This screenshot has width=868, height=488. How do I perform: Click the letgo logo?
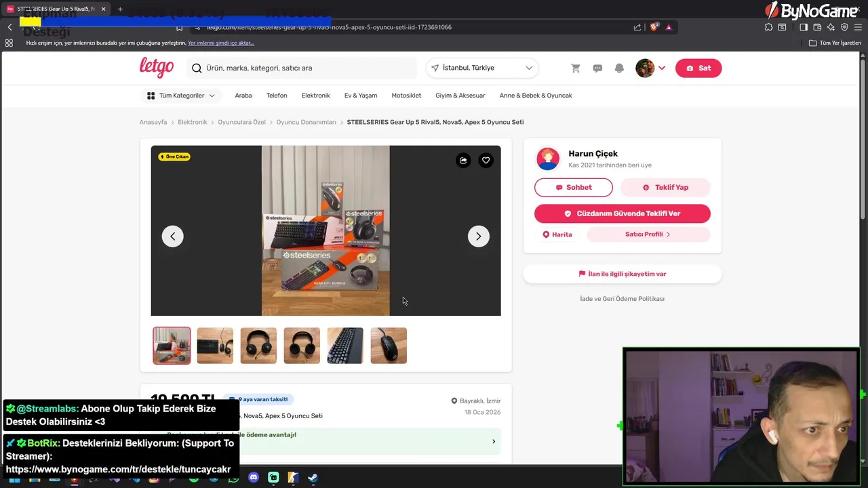[x=157, y=68]
